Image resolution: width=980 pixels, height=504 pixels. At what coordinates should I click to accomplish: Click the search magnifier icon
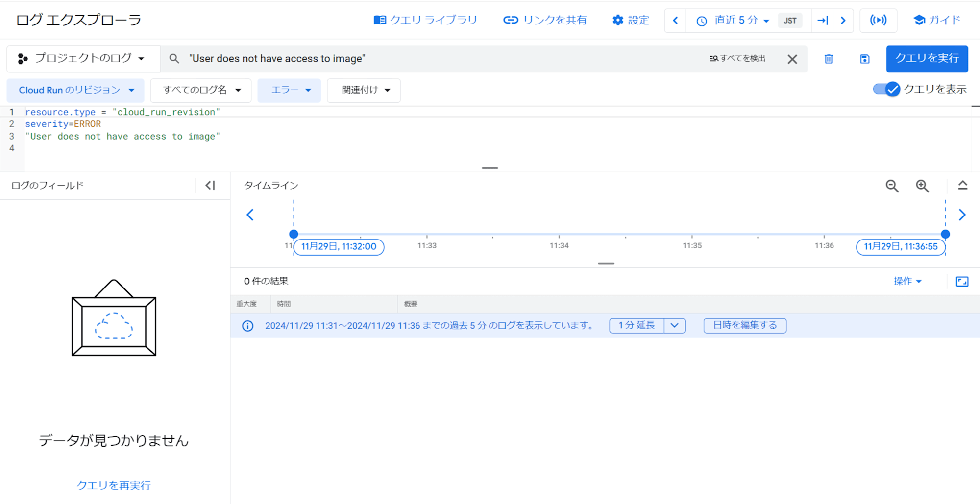tap(174, 59)
